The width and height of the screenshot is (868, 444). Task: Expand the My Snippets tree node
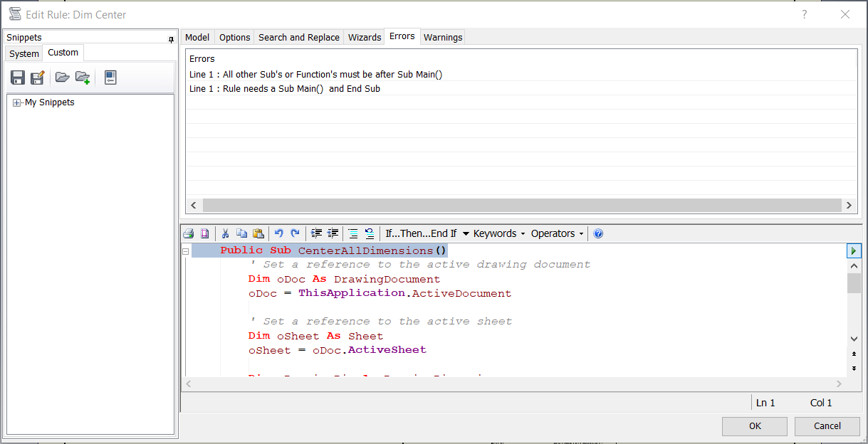click(16, 102)
